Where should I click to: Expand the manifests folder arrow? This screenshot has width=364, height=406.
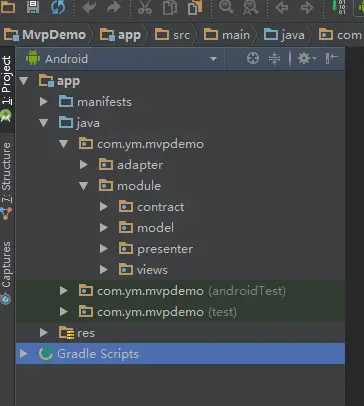[x=44, y=102]
